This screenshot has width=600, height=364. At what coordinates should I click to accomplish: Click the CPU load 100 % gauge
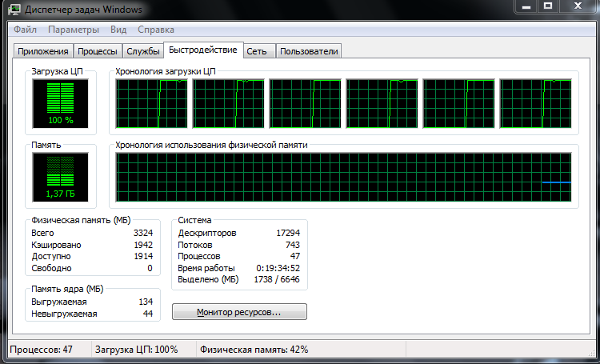pyautogui.click(x=61, y=104)
